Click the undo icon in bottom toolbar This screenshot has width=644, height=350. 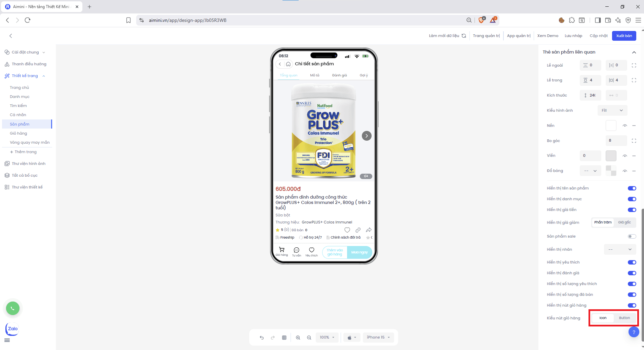[262, 338]
